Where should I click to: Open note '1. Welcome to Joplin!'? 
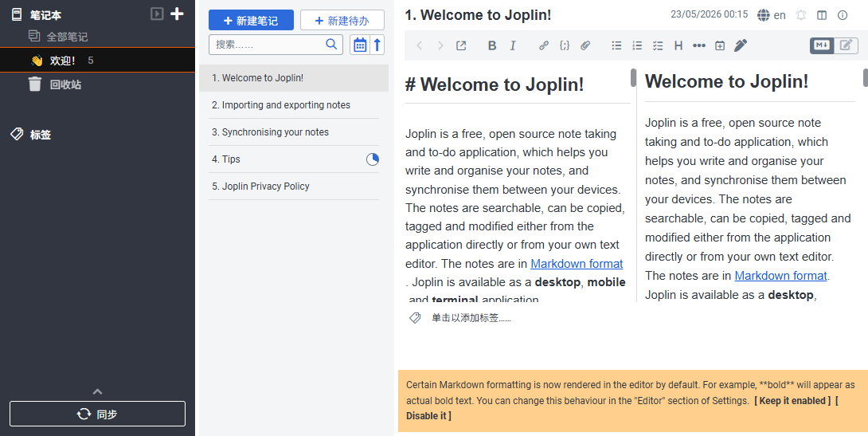[294, 78]
